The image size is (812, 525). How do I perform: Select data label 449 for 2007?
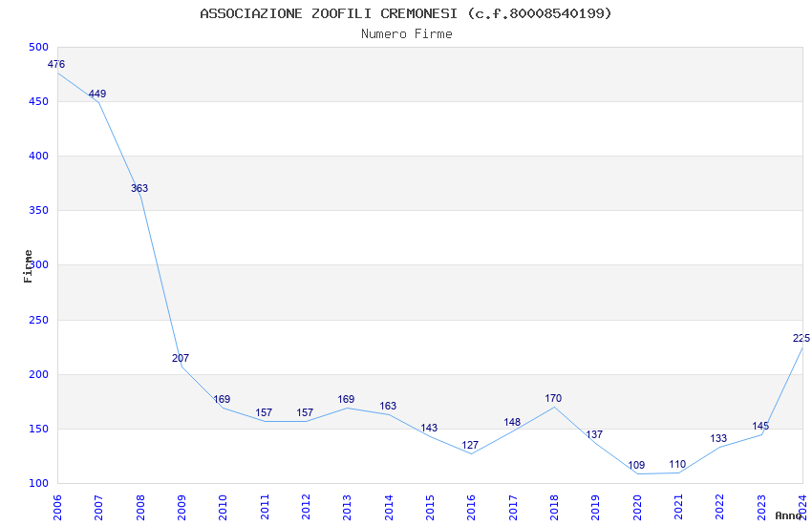[x=97, y=94]
